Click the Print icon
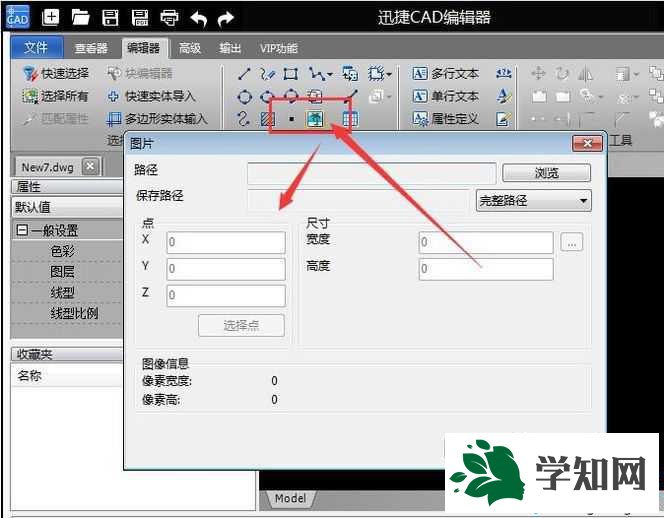Image resolution: width=664 pixels, height=518 pixels. [x=169, y=18]
